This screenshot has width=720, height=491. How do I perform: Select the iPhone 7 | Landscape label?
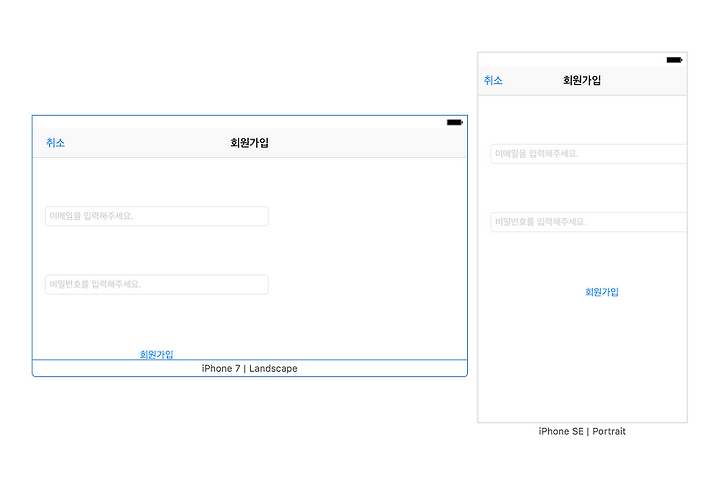click(249, 368)
